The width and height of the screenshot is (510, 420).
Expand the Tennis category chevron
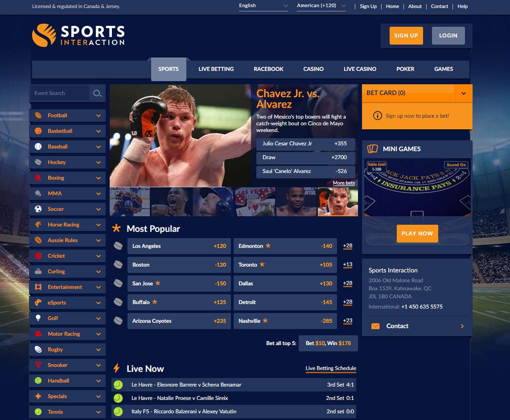coord(99,412)
